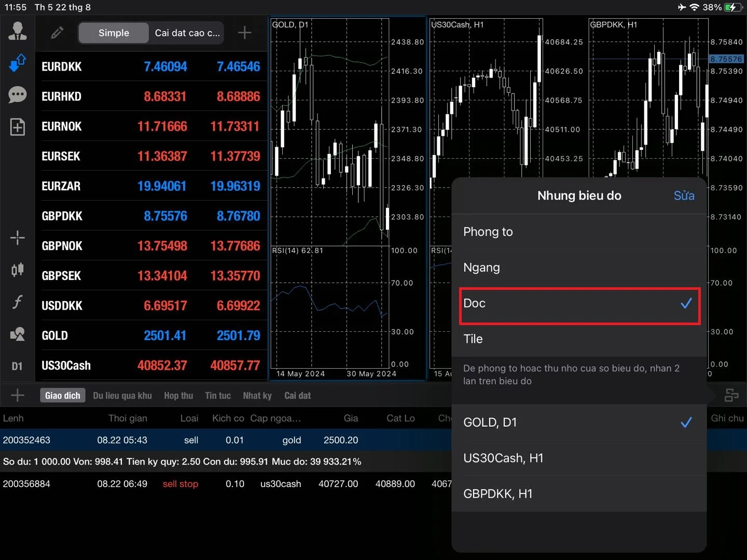Open the chat messages bubble icon
Viewport: 747px width, 560px height.
(18, 95)
